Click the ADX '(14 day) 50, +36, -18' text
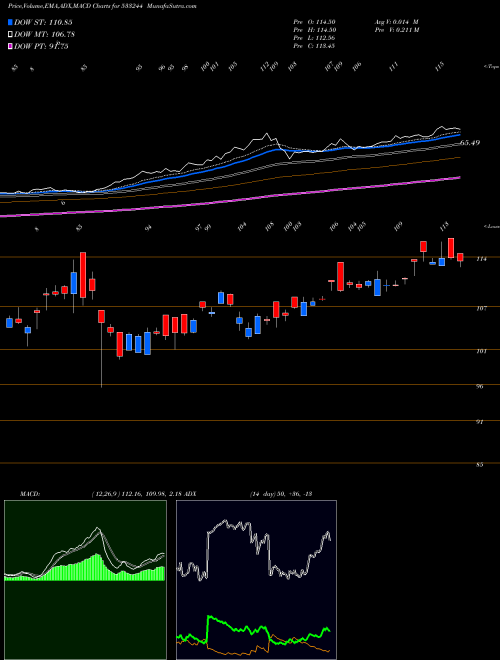 [280, 494]
